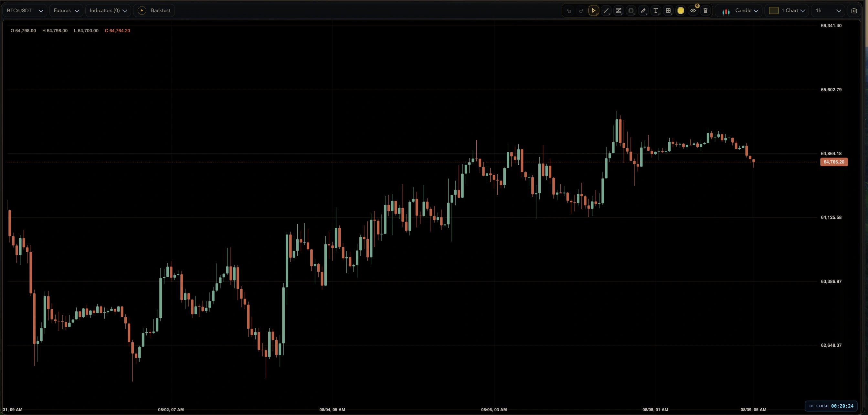Screen dimensions: 868x415
Task: Click the 08/08, 01 AM time label
Action: point(655,410)
